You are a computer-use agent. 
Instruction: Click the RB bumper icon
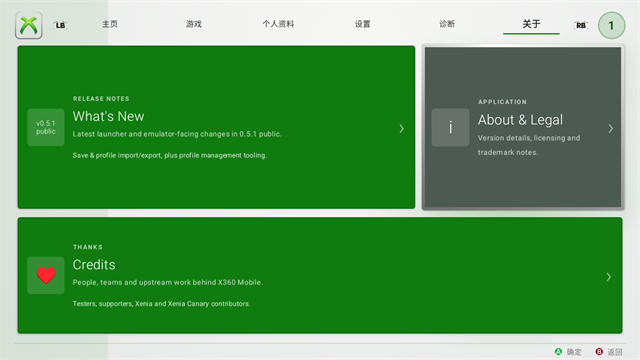(x=580, y=25)
